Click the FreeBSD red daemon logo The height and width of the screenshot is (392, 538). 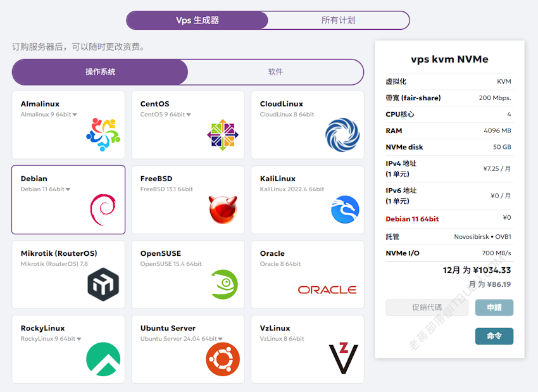tap(223, 210)
